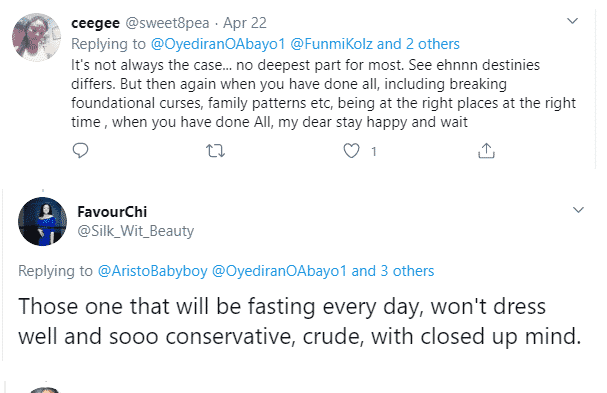Open Apr 22 tweet timestamp
The height and width of the screenshot is (393, 607).
(245, 23)
